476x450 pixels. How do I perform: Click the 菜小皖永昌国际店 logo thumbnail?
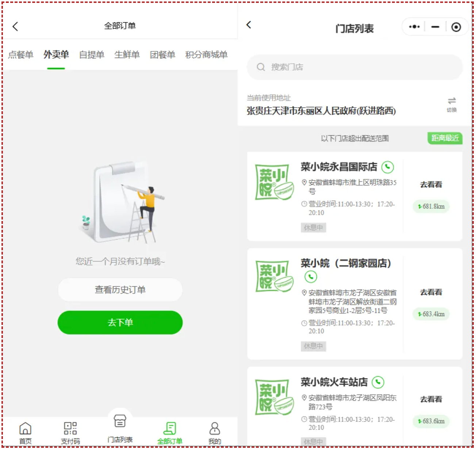click(274, 182)
